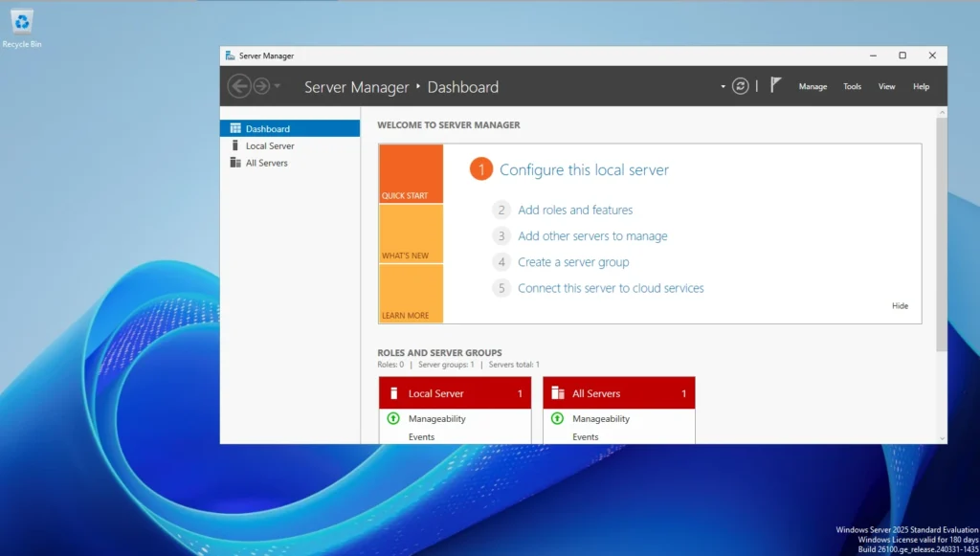Click Manageability green arrow icon in All Servers tile
Image resolution: width=980 pixels, height=556 pixels.
(x=557, y=418)
